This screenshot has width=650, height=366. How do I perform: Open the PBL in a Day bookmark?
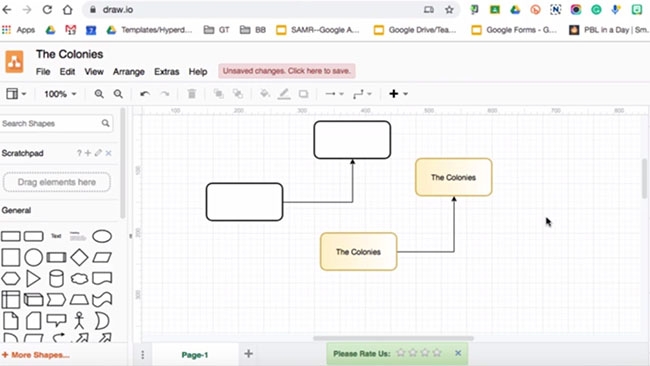tap(609, 30)
